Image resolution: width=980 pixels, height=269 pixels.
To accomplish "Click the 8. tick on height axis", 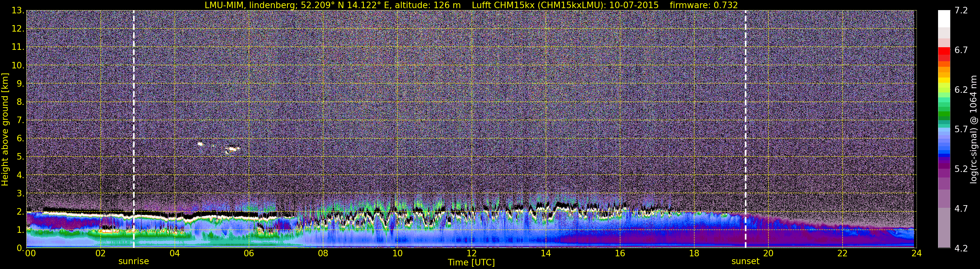I will pos(20,102).
